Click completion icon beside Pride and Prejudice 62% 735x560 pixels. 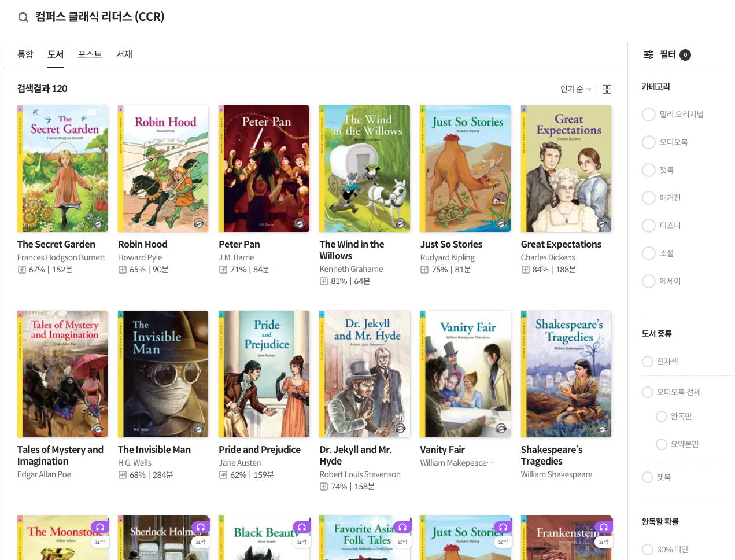coord(223,475)
